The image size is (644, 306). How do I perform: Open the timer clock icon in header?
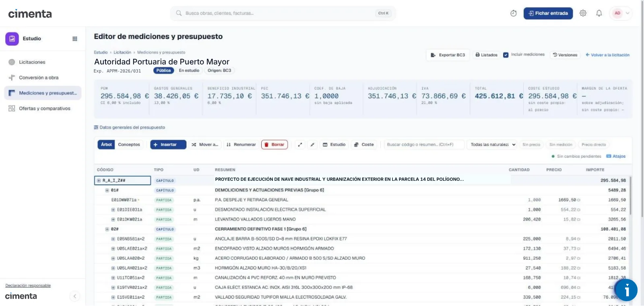click(x=513, y=13)
